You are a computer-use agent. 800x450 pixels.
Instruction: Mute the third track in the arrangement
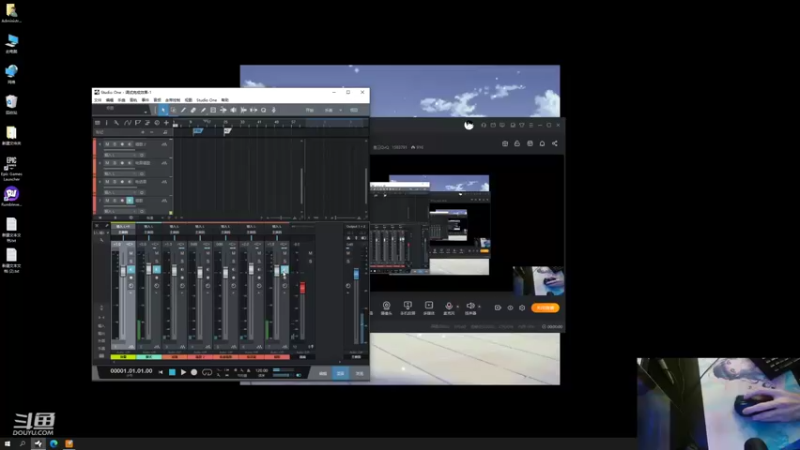(x=107, y=182)
